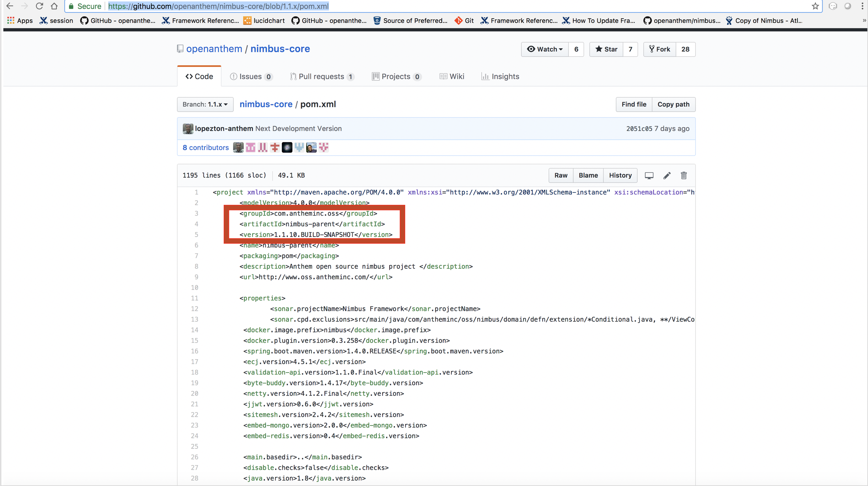Go back using browser back arrow
Image resolution: width=868 pixels, height=486 pixels.
(x=10, y=6)
